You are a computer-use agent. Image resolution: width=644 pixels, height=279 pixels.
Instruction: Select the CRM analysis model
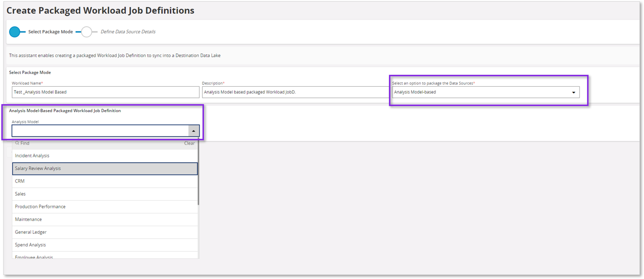(x=105, y=181)
